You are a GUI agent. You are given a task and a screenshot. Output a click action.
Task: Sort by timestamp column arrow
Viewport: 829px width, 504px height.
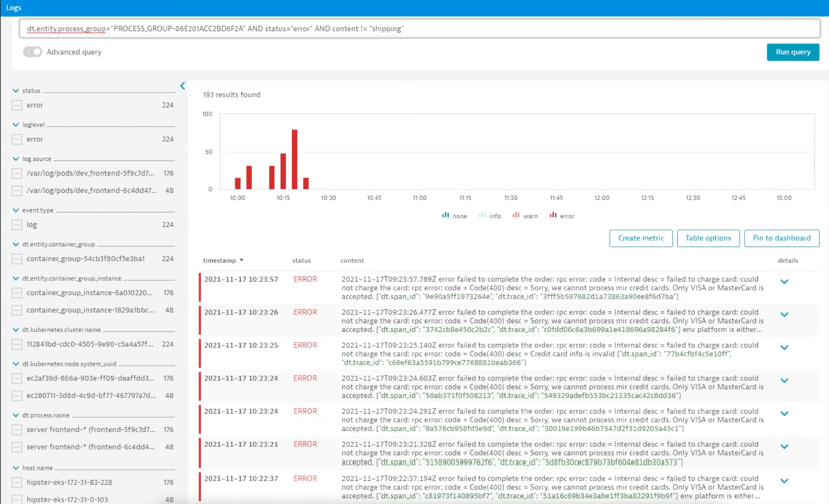pos(241,261)
